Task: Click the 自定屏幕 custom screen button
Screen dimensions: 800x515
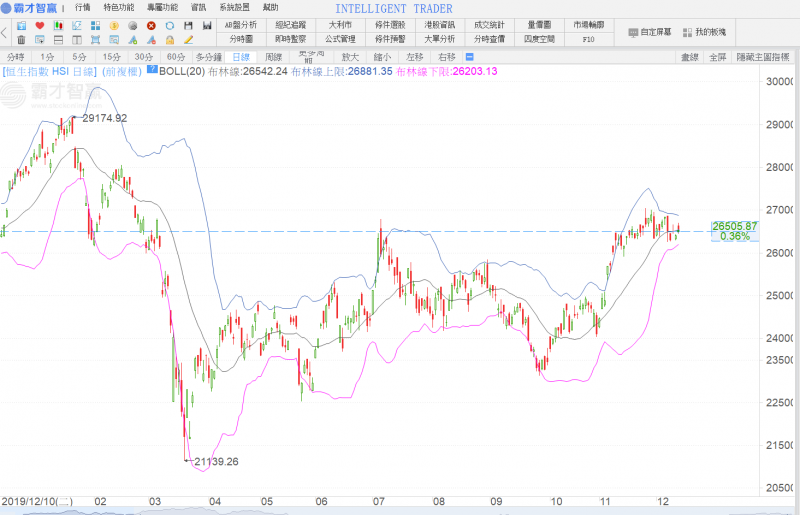Action: click(650, 32)
